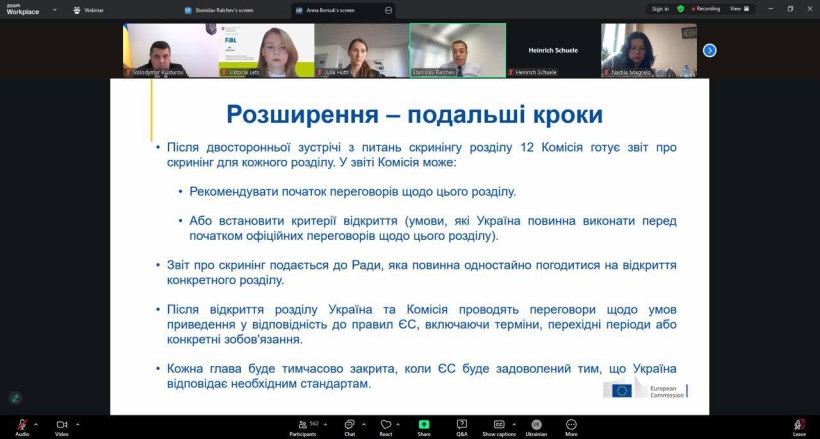Click the green Share screen button
This screenshot has height=439, width=820.
[x=424, y=426]
